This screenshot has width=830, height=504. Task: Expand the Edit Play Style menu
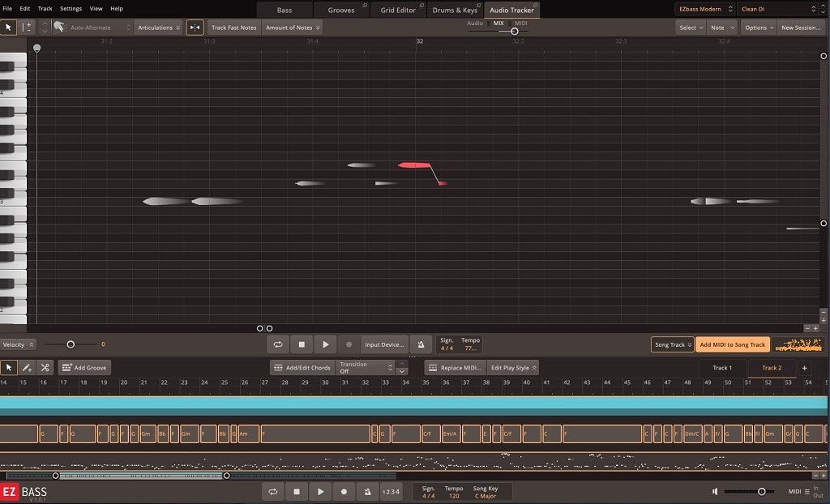[513, 367]
